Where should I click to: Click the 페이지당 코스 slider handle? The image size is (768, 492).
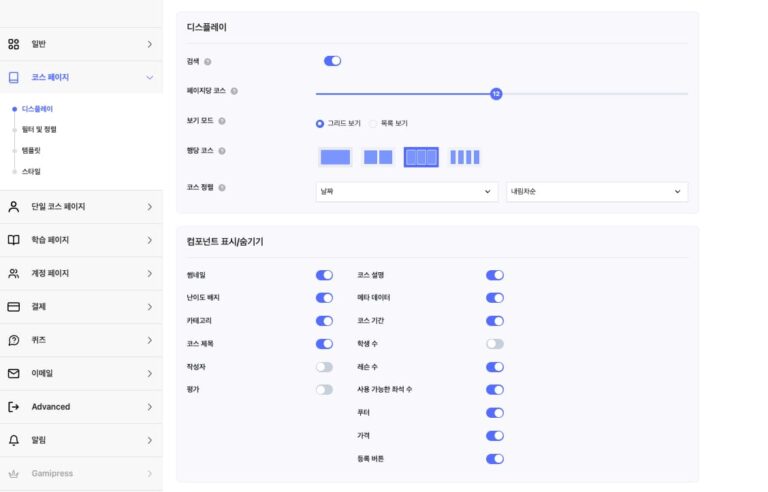pyautogui.click(x=495, y=93)
